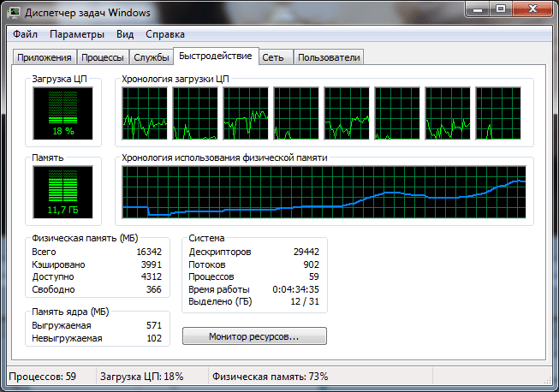The height and width of the screenshot is (392, 559).
Task: Click the Невыгружаемая value 102
Action: pyautogui.click(x=154, y=338)
